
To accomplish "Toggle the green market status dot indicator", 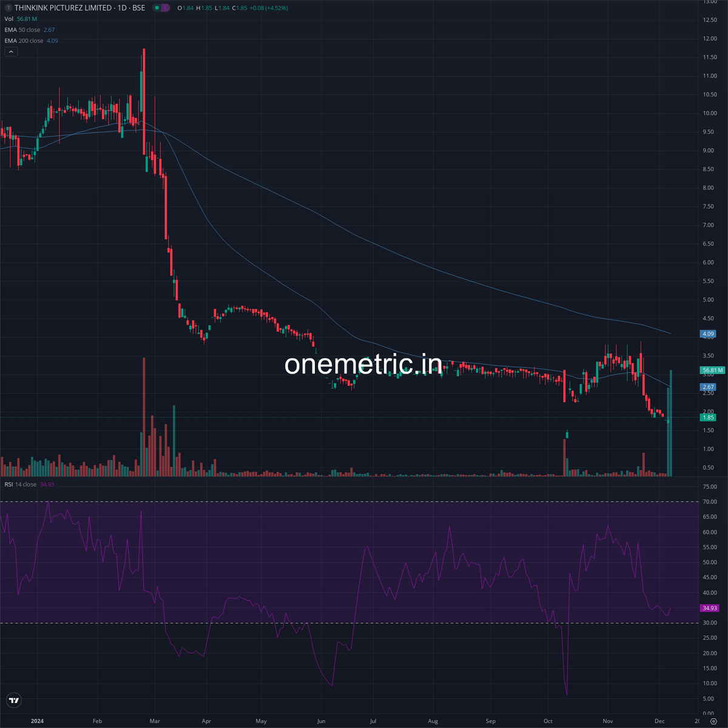I will pyautogui.click(x=157, y=8).
